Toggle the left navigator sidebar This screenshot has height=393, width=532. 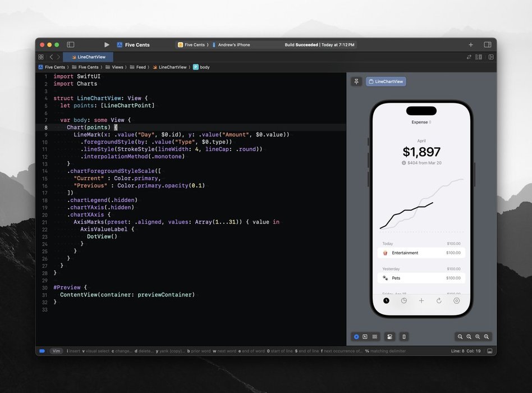tap(71, 44)
